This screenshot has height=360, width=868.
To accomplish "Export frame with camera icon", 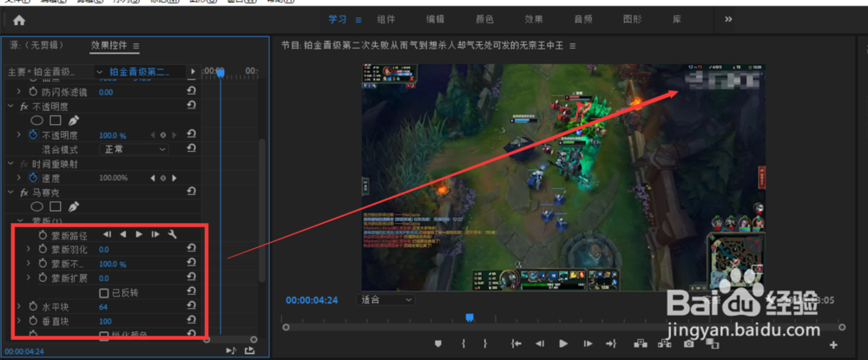I will (x=688, y=344).
